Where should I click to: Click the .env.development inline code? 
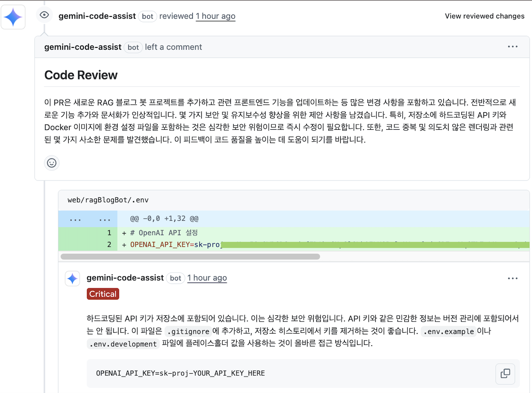123,344
